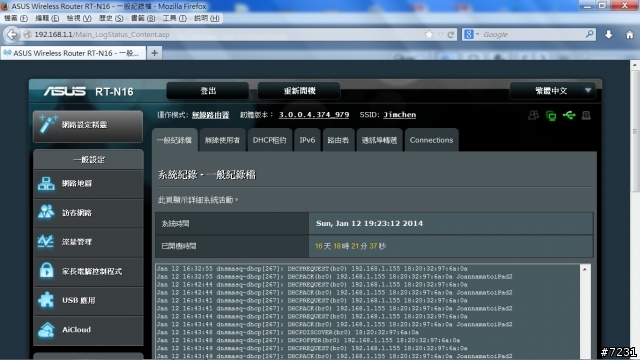Go to the browser home icon
This screenshot has width=640, height=360.
tap(630, 35)
